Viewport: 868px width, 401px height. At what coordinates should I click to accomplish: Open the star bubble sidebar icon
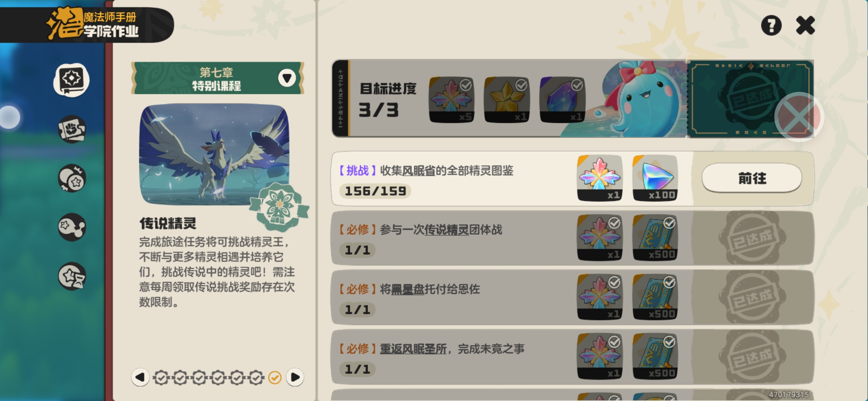pos(72,227)
